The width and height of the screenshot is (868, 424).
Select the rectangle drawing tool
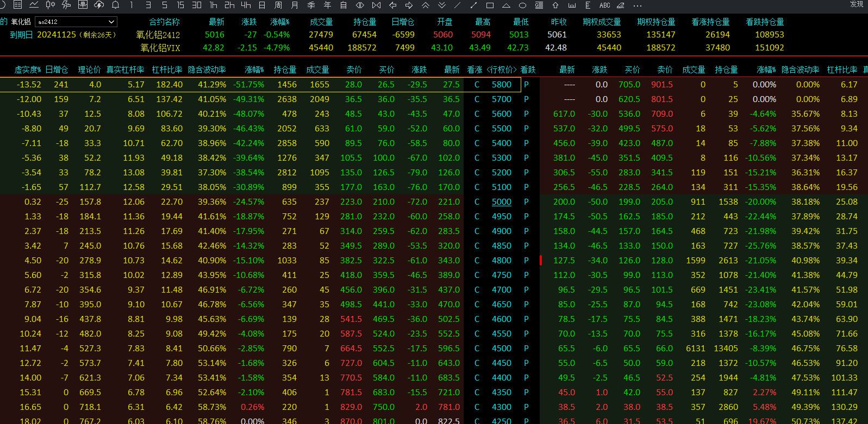(x=490, y=5)
